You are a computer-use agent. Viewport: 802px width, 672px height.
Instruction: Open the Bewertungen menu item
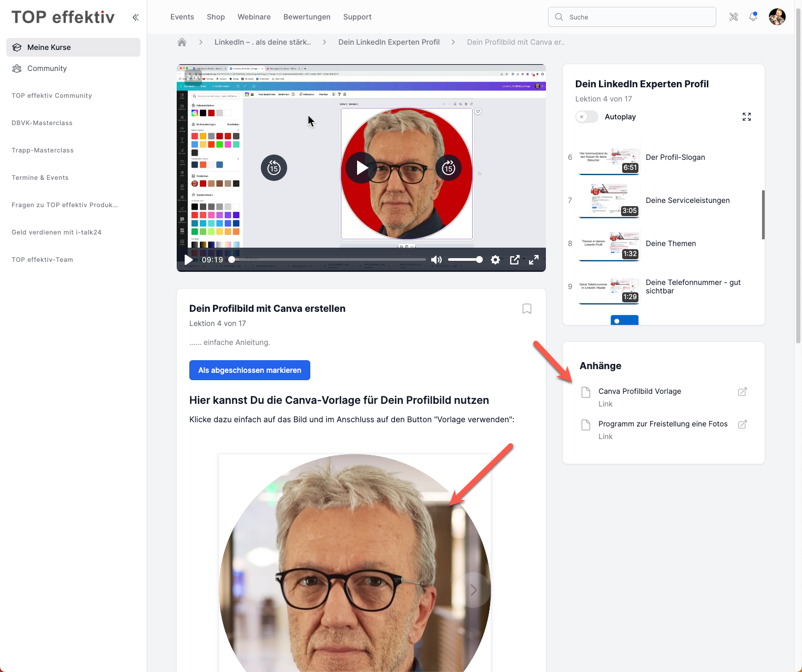click(x=307, y=17)
